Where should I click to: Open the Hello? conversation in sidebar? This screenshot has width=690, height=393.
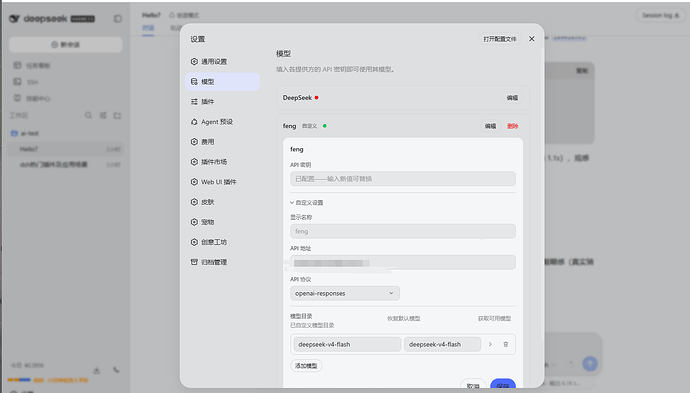tap(66, 149)
